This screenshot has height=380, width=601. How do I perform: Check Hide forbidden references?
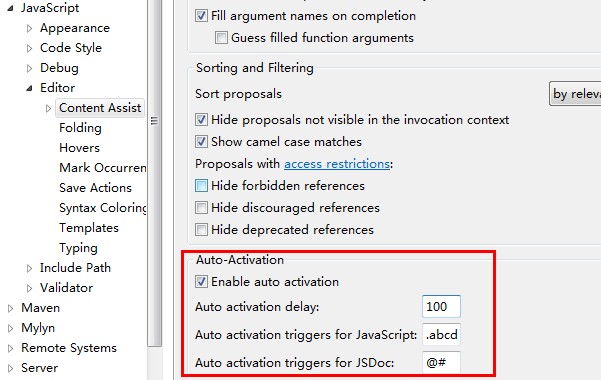[x=201, y=186]
